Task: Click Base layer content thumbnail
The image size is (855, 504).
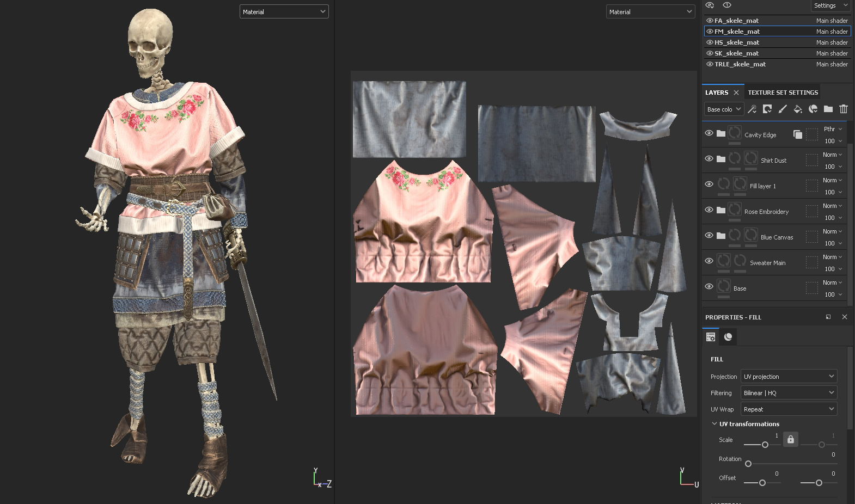Action: pos(724,286)
